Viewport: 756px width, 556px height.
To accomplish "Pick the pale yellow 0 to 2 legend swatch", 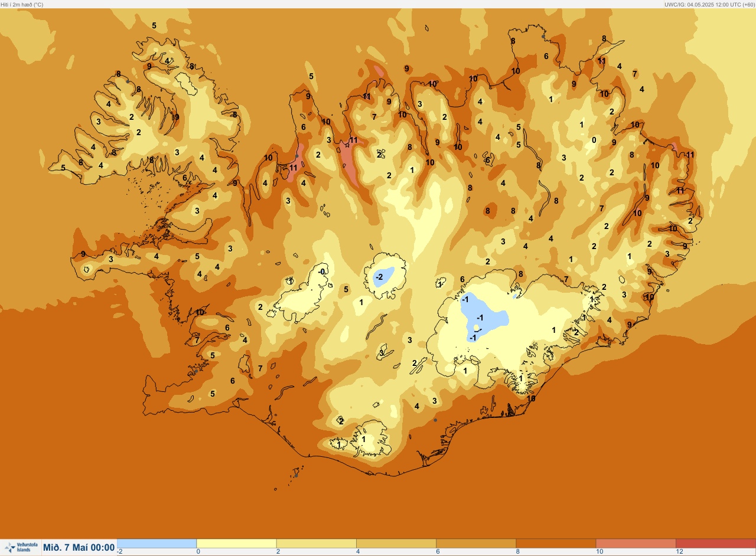I will [x=236, y=544].
